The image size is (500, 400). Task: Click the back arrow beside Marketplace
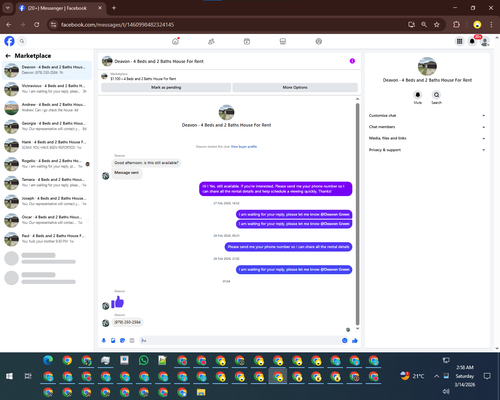[x=8, y=56]
